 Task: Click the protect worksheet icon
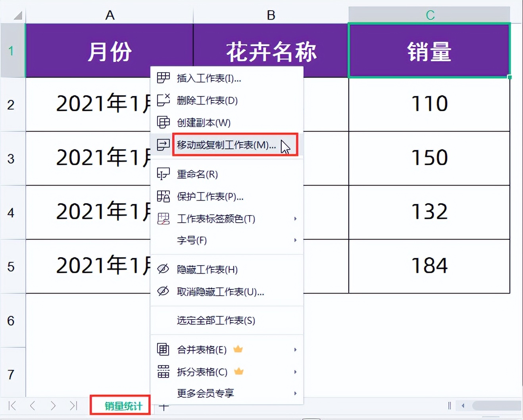(x=163, y=197)
